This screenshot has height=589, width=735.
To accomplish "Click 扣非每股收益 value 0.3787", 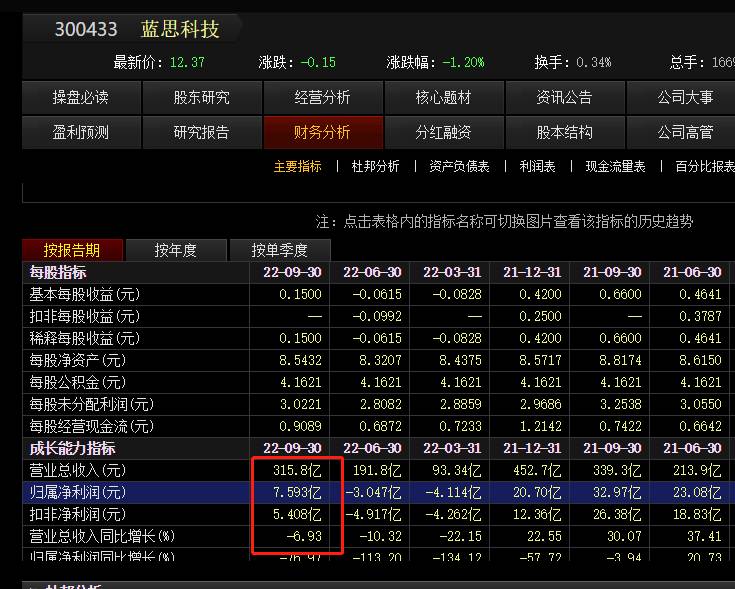I will [700, 317].
